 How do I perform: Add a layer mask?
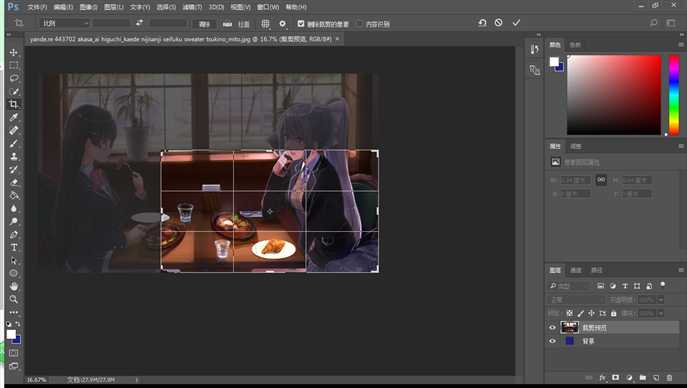click(x=616, y=377)
